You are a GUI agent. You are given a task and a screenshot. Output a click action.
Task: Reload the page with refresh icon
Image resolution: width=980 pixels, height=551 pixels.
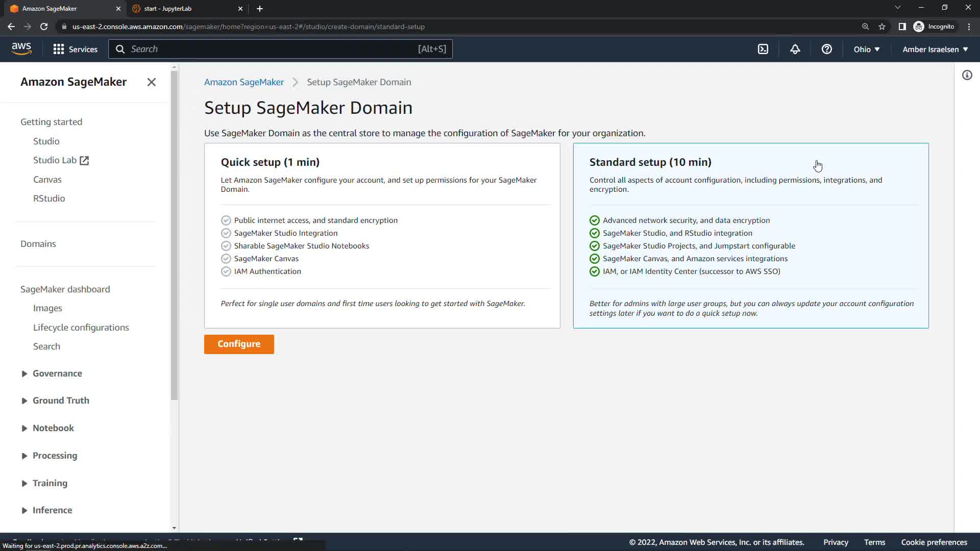click(x=44, y=27)
